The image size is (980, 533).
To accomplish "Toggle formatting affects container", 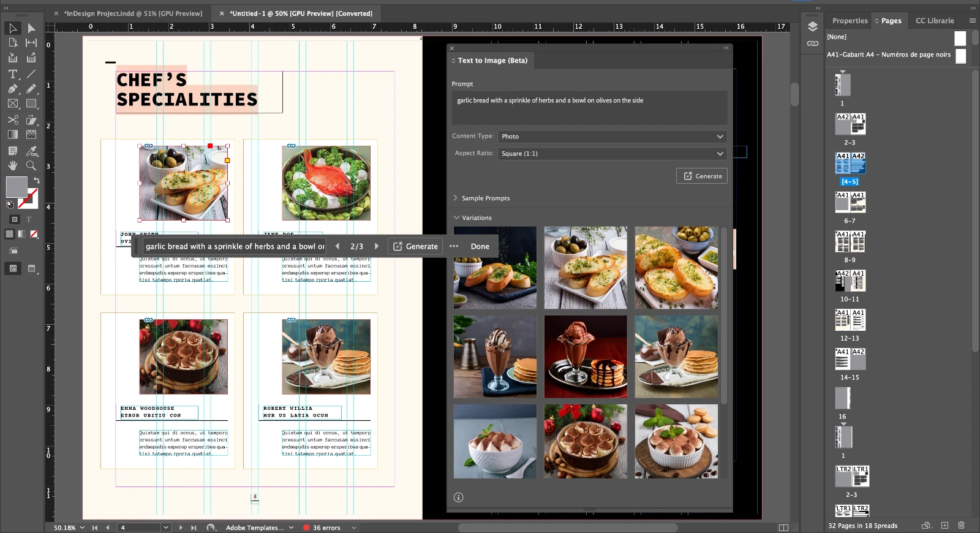I will click(x=15, y=219).
